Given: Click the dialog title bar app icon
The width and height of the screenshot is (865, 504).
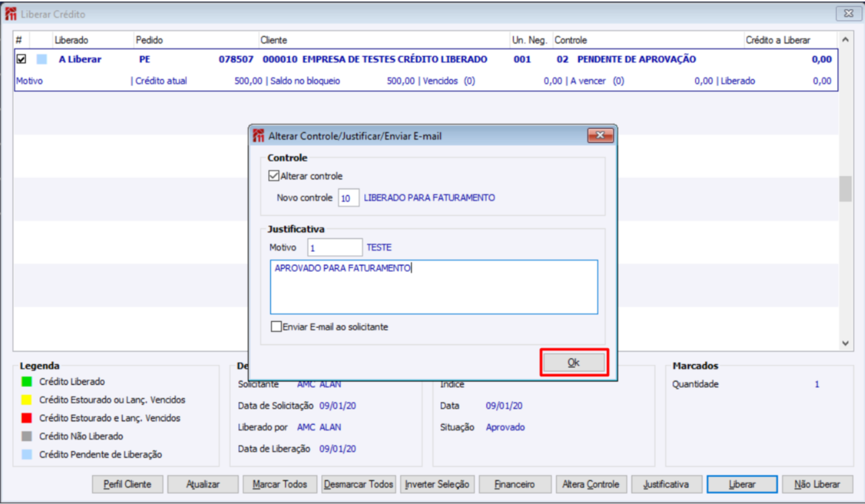Looking at the screenshot, I should click(259, 136).
